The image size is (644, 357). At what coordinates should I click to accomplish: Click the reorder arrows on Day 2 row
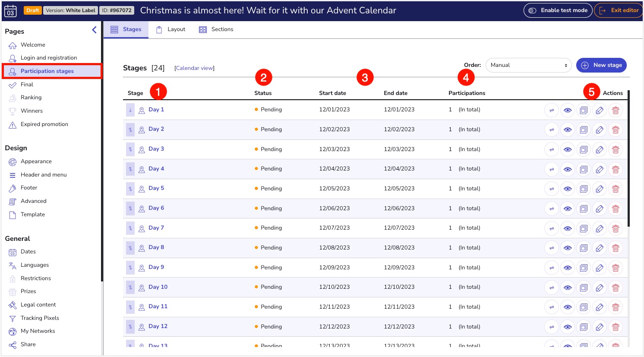tap(130, 130)
